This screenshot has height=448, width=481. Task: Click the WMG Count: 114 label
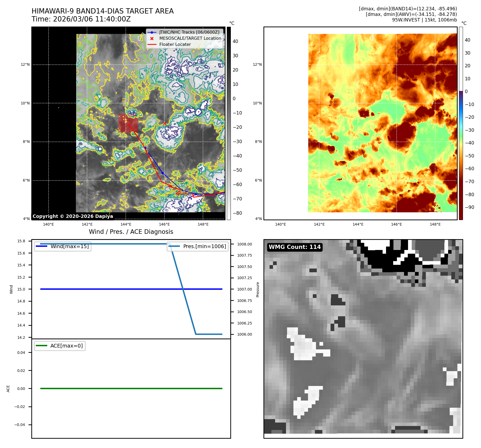(x=294, y=247)
